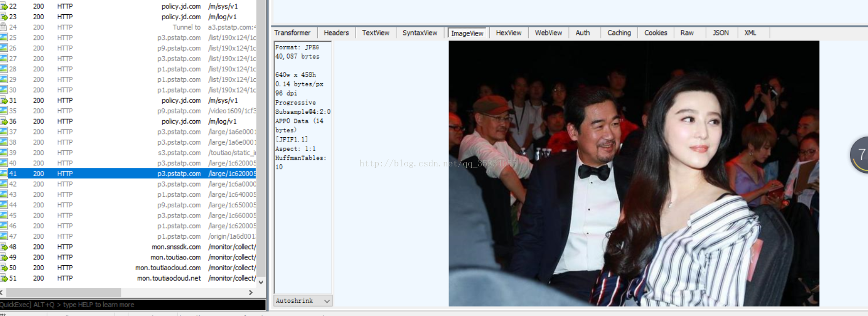Open the Auth tab

pyautogui.click(x=583, y=33)
